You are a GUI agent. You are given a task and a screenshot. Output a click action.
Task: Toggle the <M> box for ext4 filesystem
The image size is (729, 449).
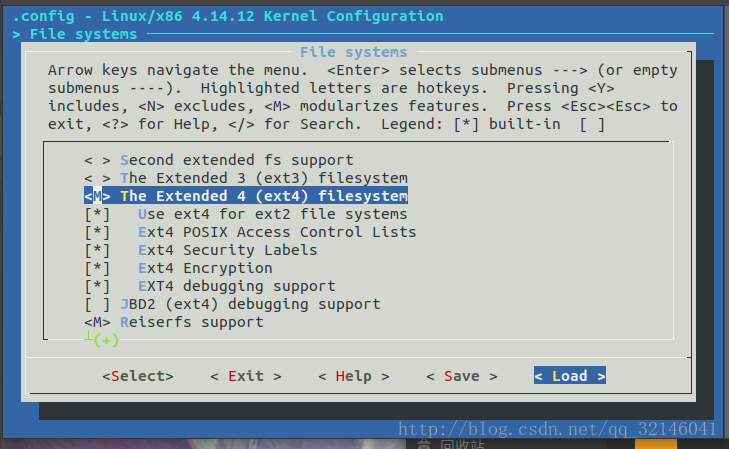click(97, 196)
